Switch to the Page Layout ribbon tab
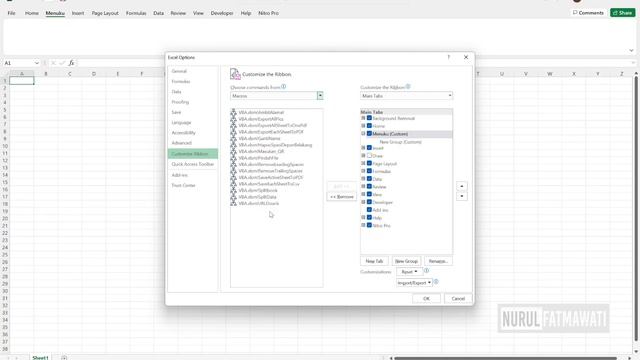This screenshot has width=640, height=360. pos(105,13)
